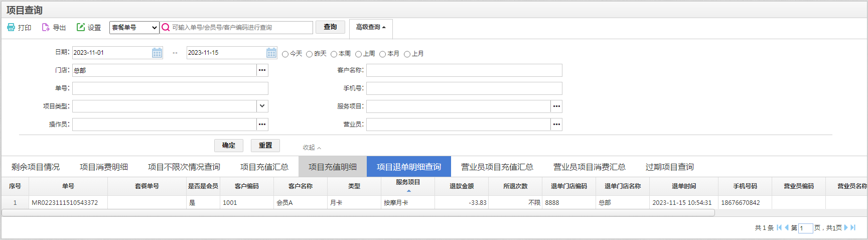The width and height of the screenshot is (868, 240).
Task: Switch to the 剩余项目情况 tab
Action: click(36, 167)
